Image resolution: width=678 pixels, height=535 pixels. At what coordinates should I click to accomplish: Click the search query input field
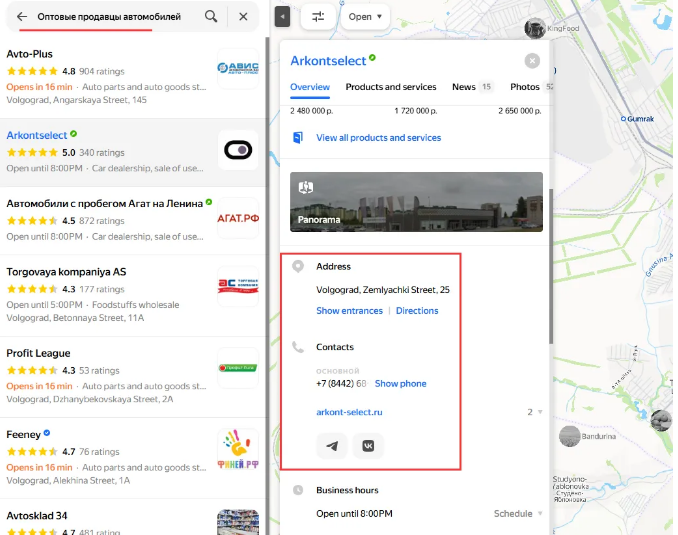click(110, 17)
